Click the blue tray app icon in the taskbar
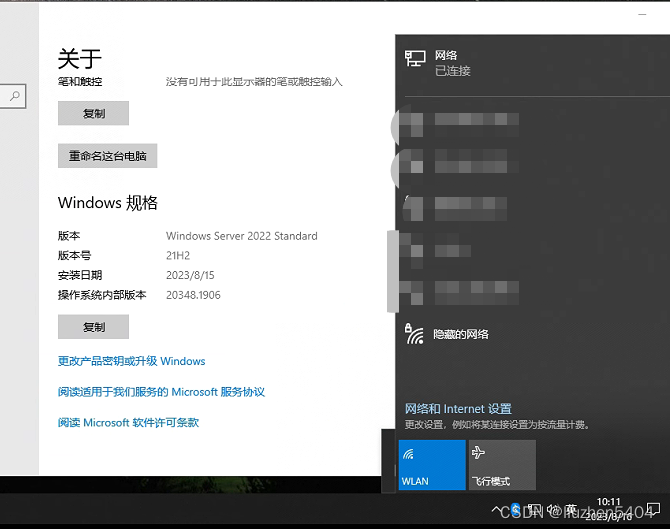This screenshot has width=670, height=529. coord(516,509)
